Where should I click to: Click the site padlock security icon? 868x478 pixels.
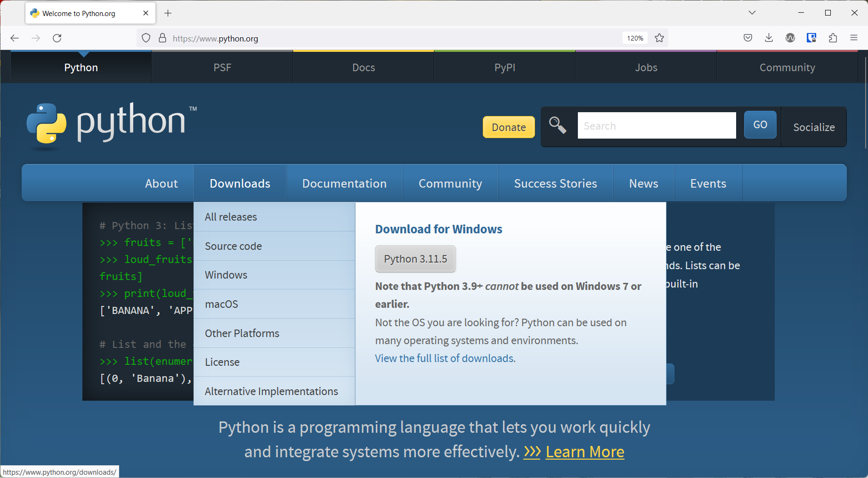[x=162, y=38]
